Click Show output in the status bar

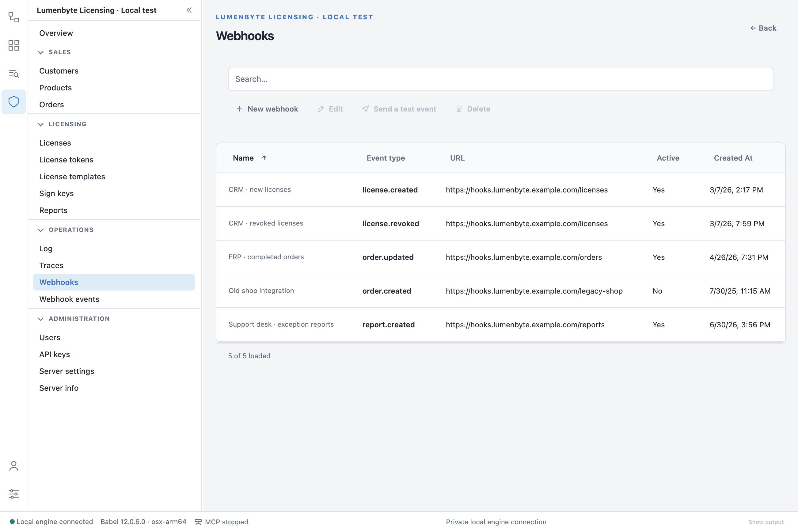(x=766, y=522)
